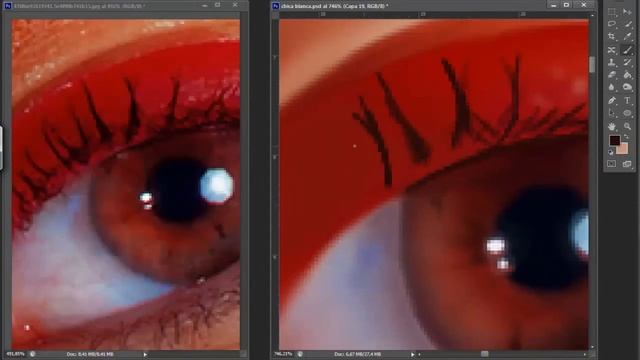The width and height of the screenshot is (640, 360).
Task: Reset default foreground and background colors
Action: [611, 152]
